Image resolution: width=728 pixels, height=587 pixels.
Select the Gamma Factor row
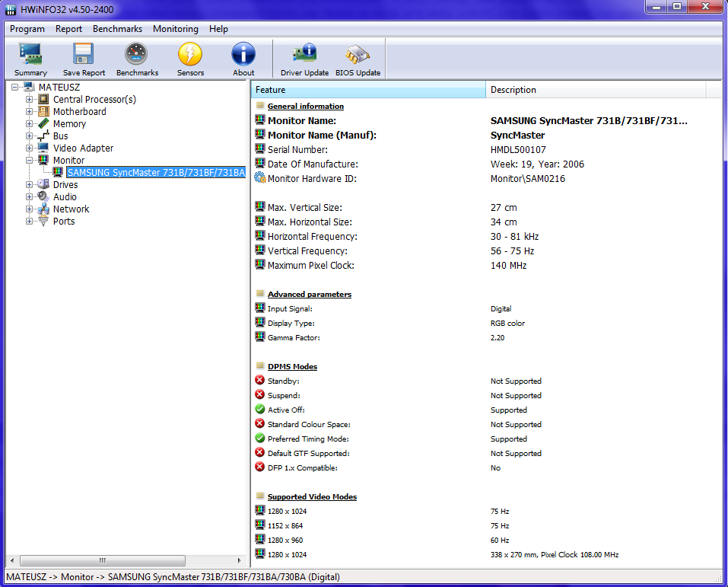486,337
